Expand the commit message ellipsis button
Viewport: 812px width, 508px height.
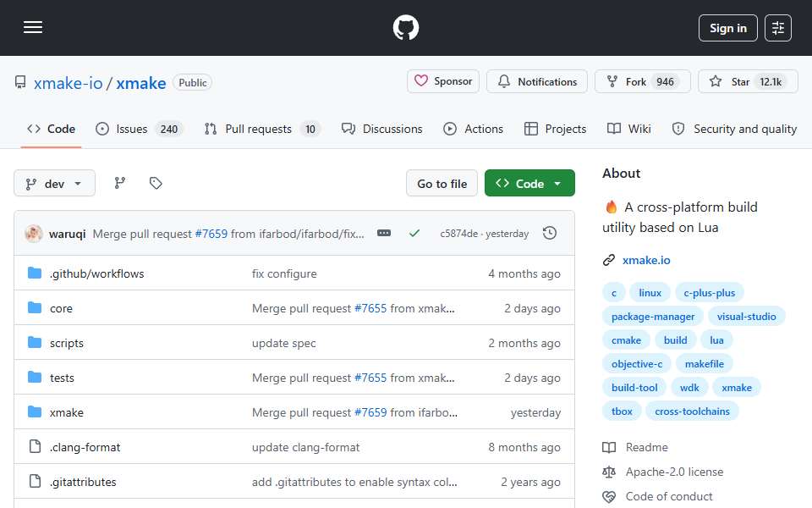[384, 234]
